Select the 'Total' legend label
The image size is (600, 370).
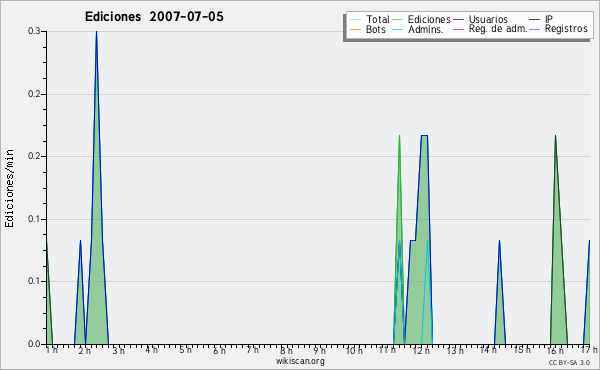(x=378, y=19)
